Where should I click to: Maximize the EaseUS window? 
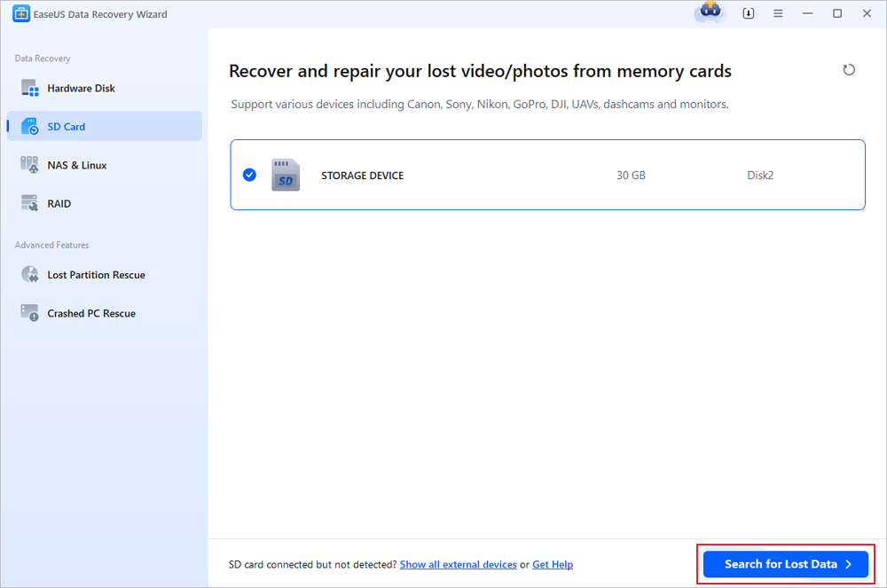(837, 13)
